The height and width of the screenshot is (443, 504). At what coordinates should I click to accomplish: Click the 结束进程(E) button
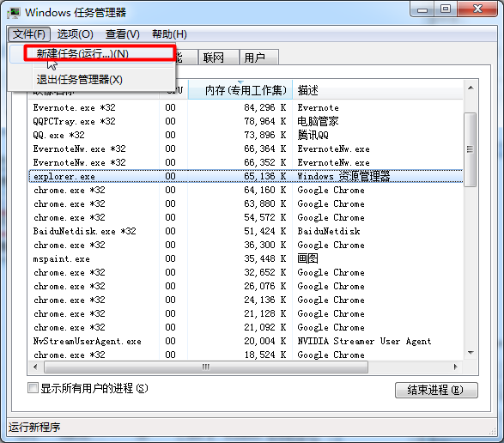(x=436, y=390)
